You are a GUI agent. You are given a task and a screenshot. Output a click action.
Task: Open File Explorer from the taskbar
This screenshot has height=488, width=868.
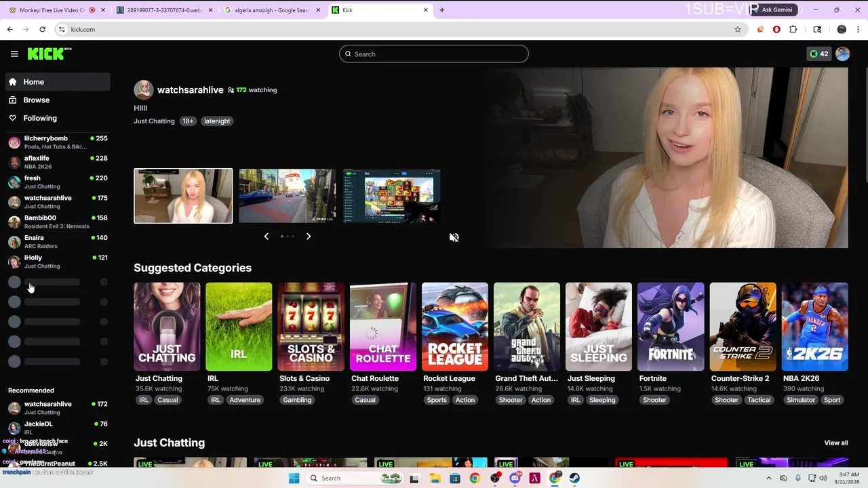[x=435, y=478]
